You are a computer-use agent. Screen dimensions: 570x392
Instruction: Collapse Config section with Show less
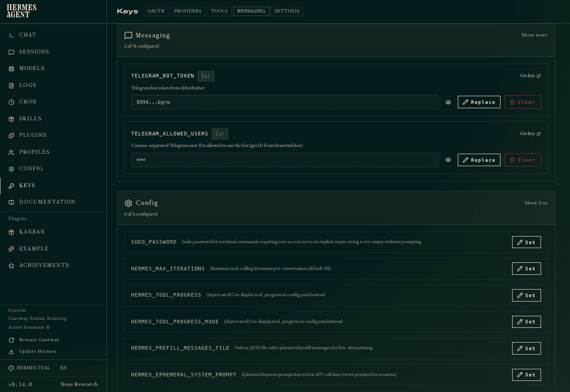pos(536,203)
